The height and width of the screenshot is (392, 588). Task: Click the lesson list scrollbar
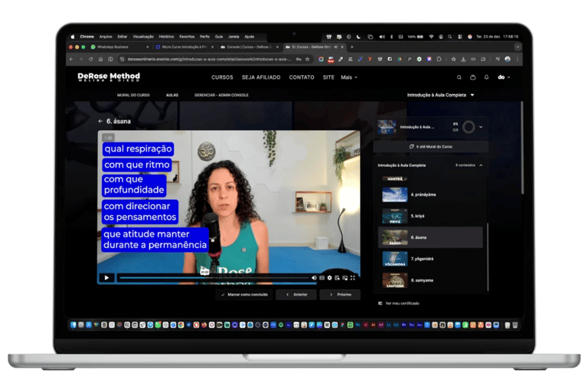(x=488, y=257)
